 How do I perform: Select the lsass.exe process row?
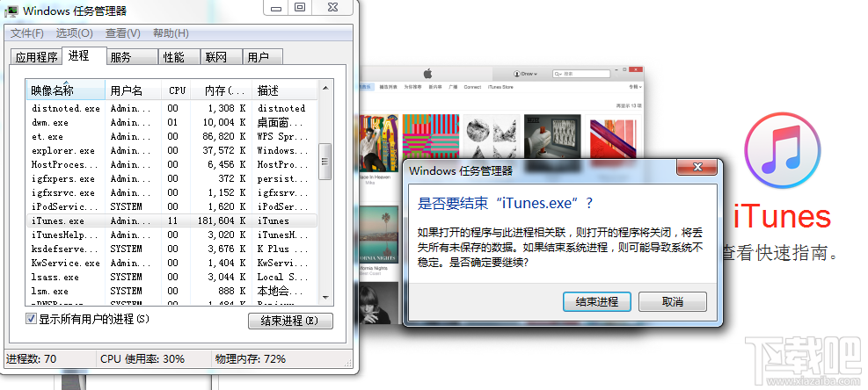(x=171, y=277)
